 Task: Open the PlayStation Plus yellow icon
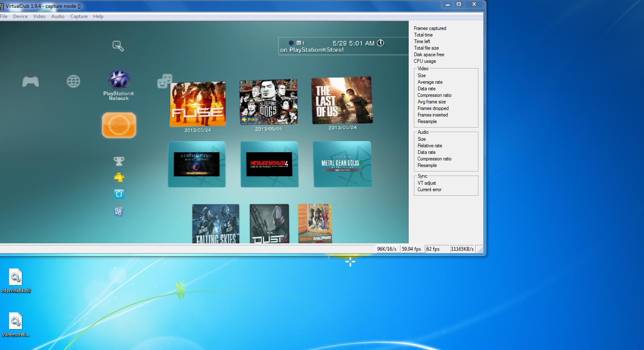pos(119,178)
